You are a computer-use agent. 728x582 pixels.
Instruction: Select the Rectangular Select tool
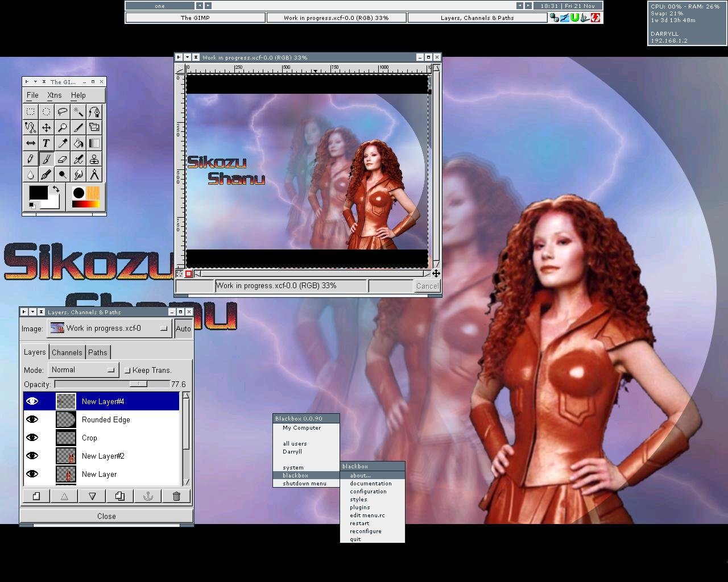(x=31, y=111)
